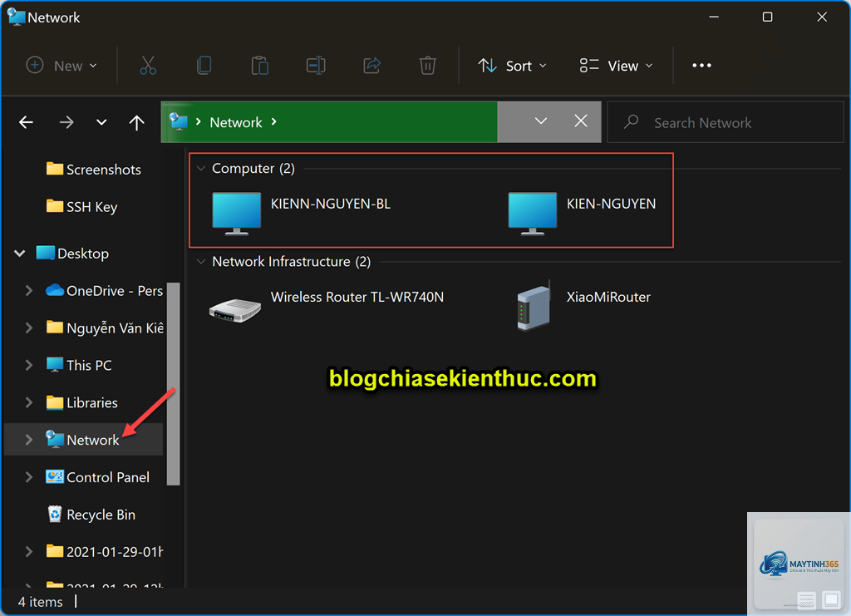Expand the This PC tree node

coord(29,365)
